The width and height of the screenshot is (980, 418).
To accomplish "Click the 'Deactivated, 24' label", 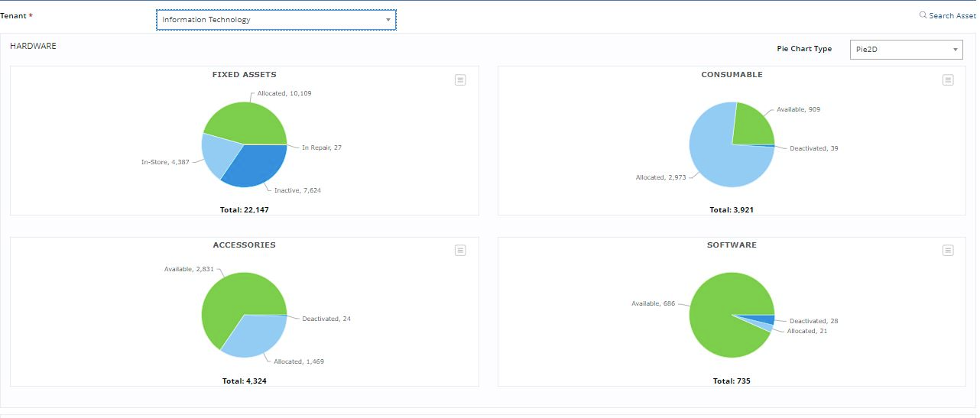I will 326,319.
